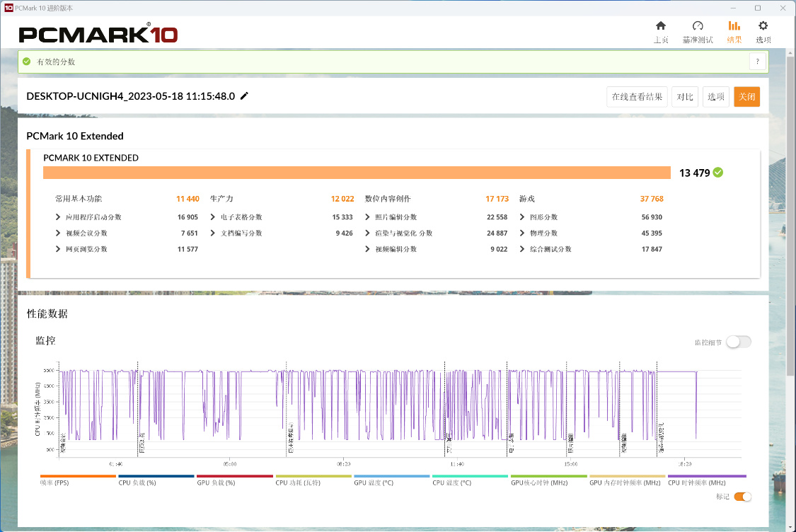This screenshot has width=796, height=532.
Task: Expand 电子表格分数 row
Action: (213, 216)
